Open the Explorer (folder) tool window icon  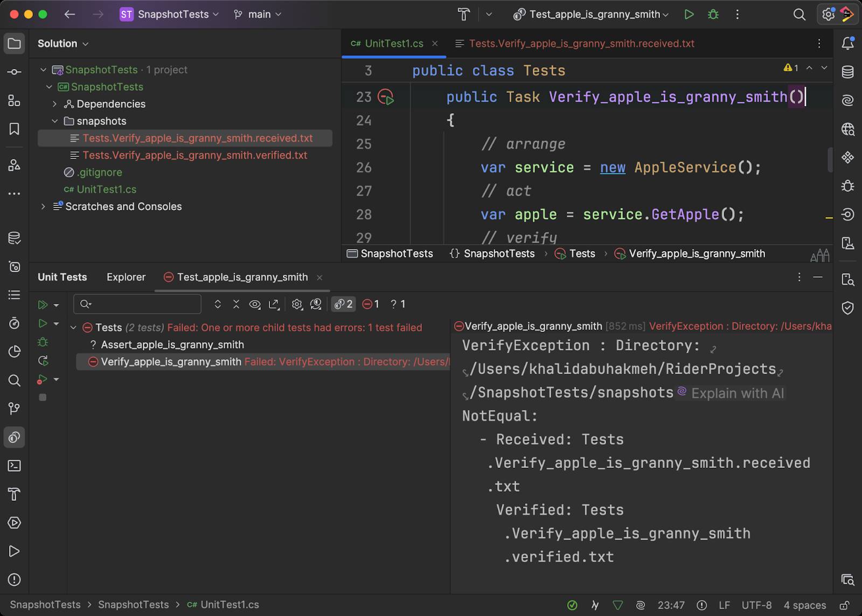tap(15, 44)
